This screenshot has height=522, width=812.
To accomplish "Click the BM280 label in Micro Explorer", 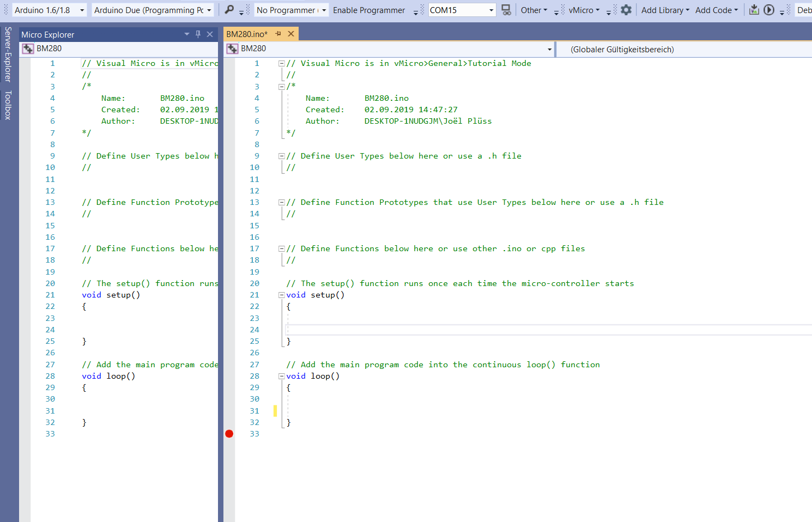I will (49, 48).
